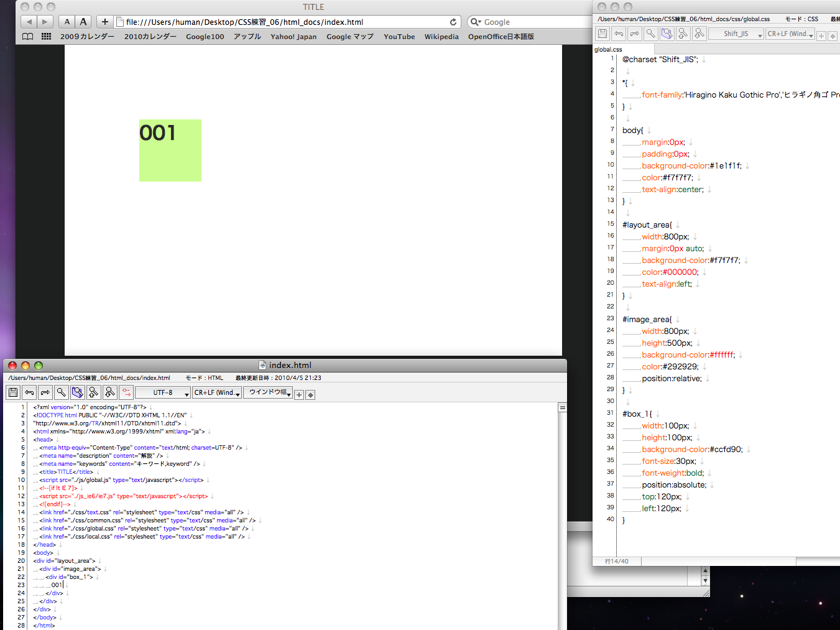
Task: Open the Top Sites grid icon
Action: [x=46, y=37]
